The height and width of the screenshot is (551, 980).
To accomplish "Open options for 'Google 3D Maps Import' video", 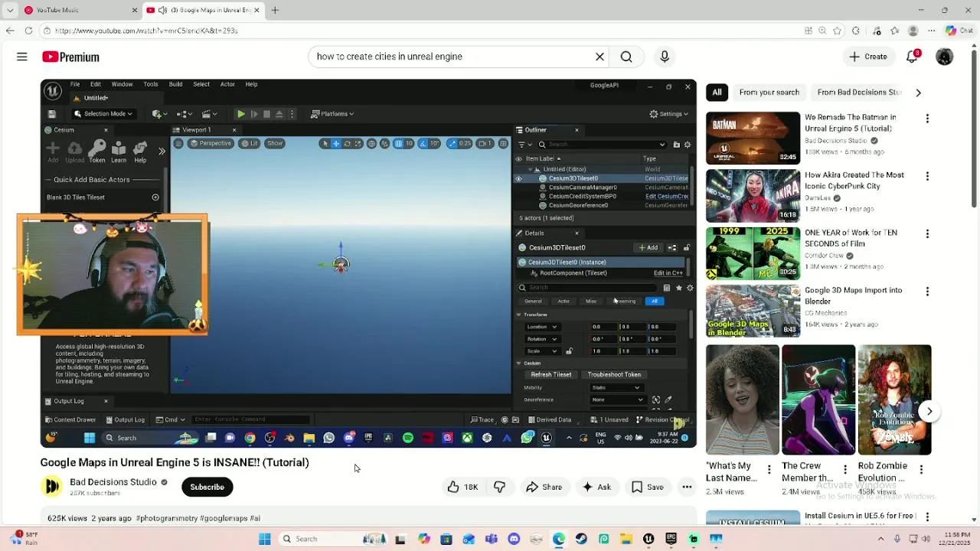I will 927,292.
